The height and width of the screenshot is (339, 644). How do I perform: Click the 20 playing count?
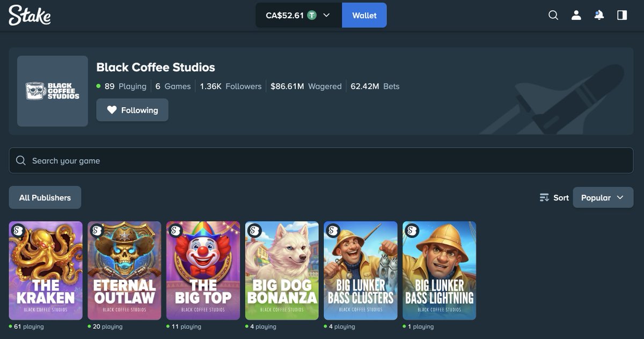[x=105, y=327]
